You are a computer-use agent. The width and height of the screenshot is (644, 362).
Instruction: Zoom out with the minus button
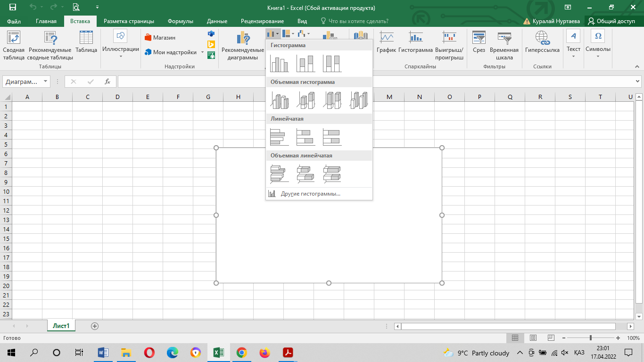[564, 338]
